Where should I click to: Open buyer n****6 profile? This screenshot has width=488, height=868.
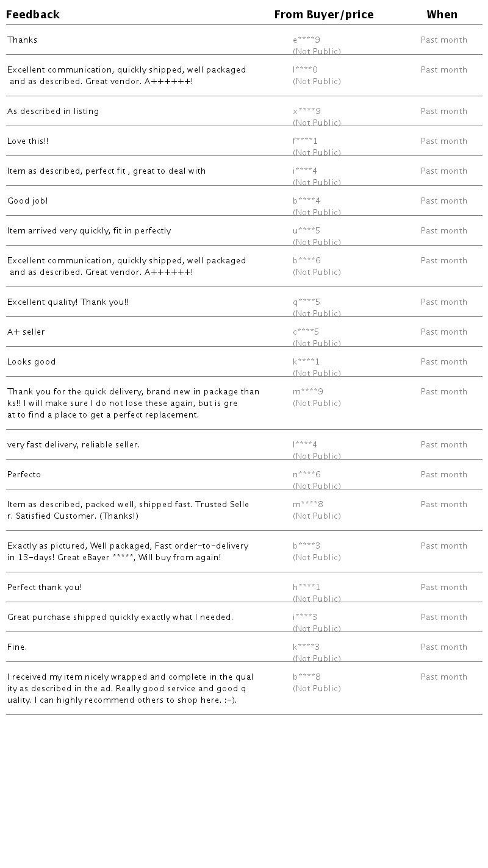point(306,475)
